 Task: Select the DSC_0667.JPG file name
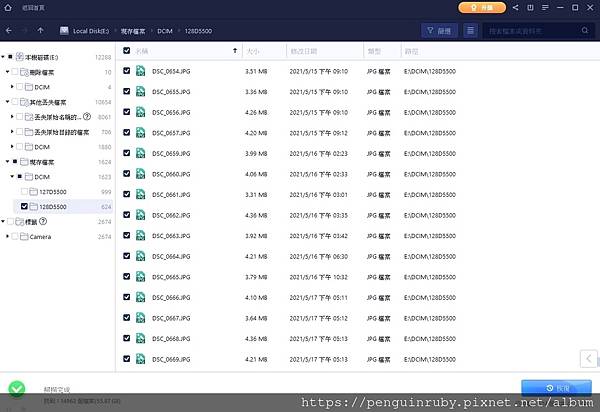point(171,318)
